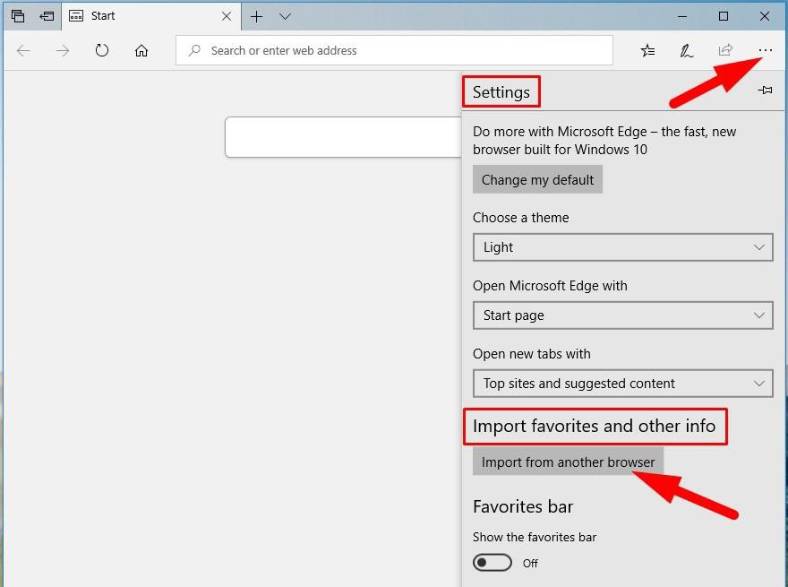Close the Start tab
This screenshot has height=587, width=788.
227,16
